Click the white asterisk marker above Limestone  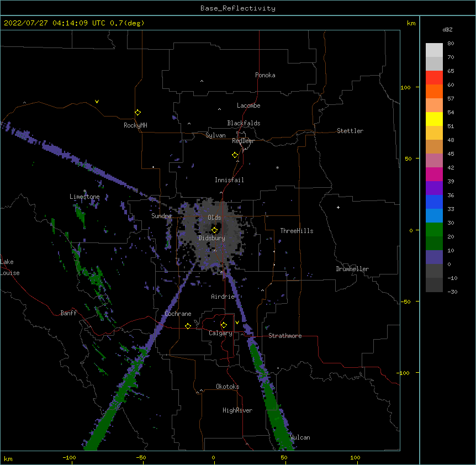(84, 191)
